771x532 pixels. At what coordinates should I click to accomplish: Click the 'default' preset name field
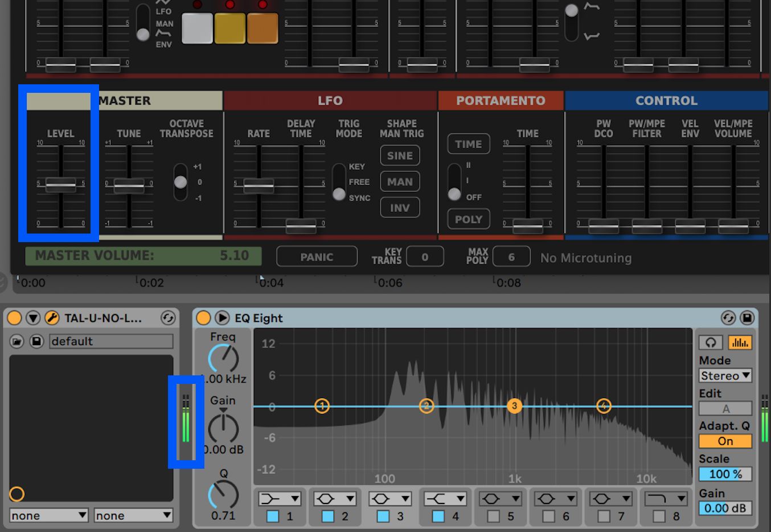point(111,341)
